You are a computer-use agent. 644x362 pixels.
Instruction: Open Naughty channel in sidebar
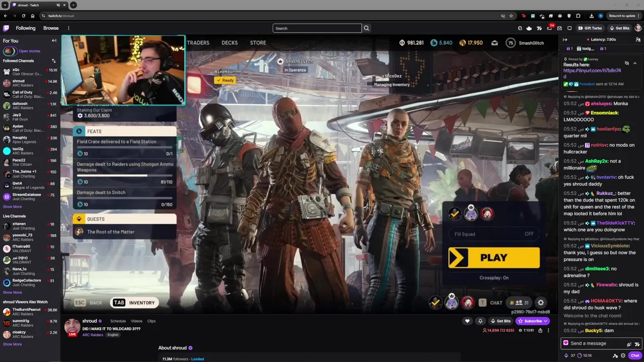pyautogui.click(x=30, y=139)
